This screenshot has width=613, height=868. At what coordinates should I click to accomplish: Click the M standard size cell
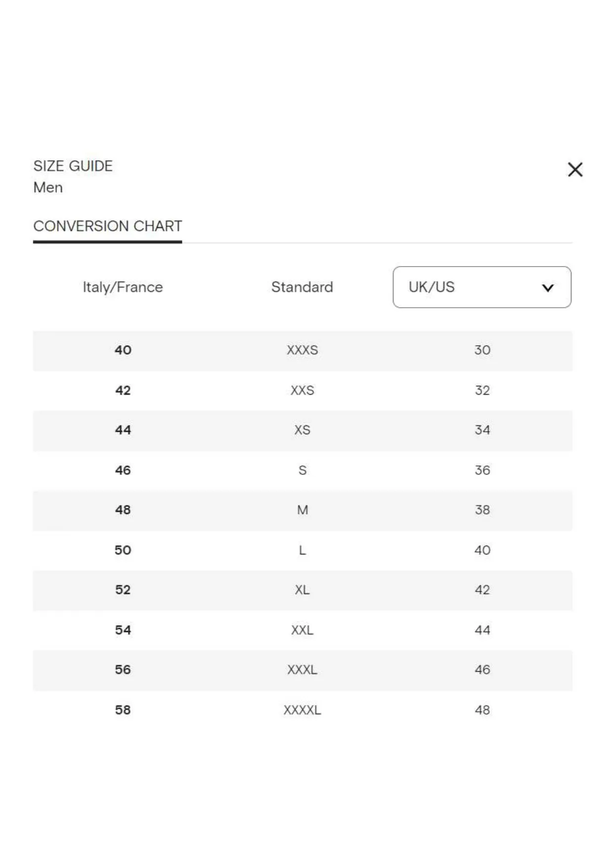pyautogui.click(x=303, y=510)
